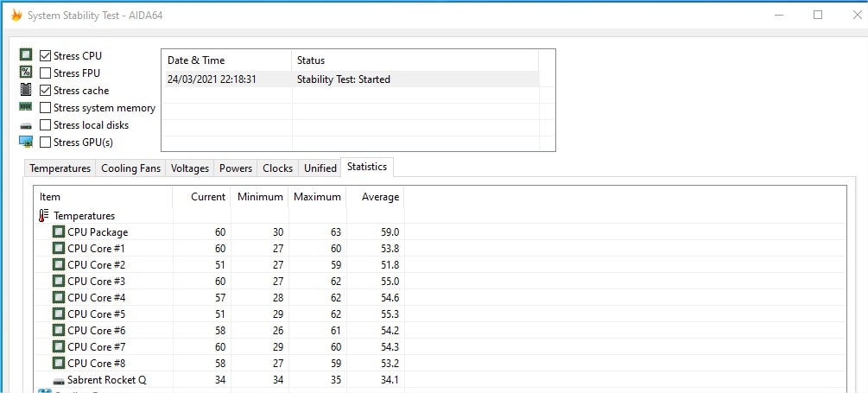868x393 pixels.
Task: Click the drive icon beside Sabrent Rocket Q
Action: point(58,380)
